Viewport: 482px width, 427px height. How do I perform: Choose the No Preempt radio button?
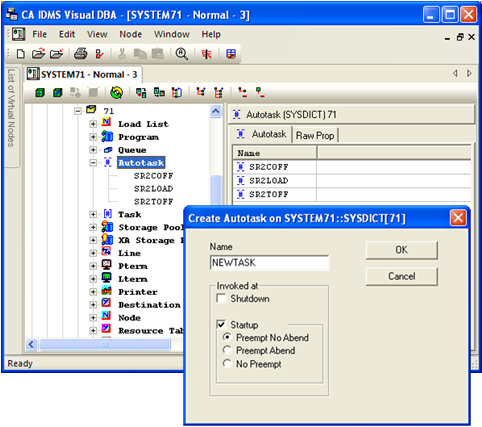click(227, 364)
